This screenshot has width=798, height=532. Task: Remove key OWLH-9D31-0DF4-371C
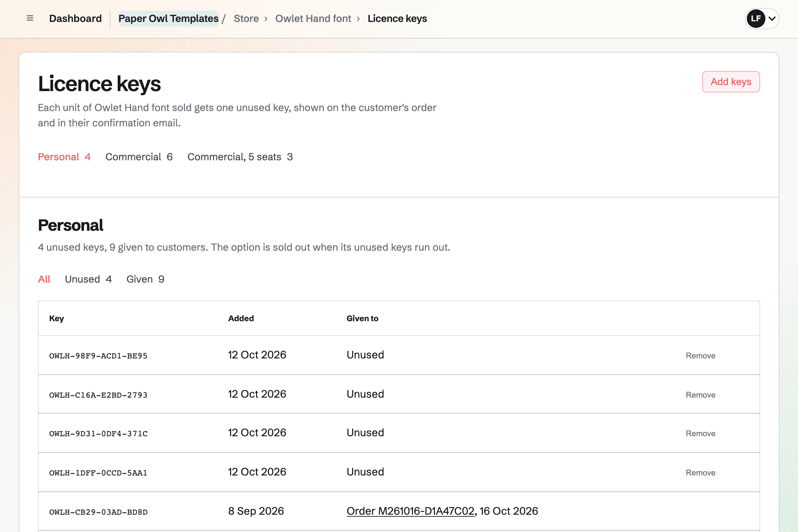tap(700, 433)
